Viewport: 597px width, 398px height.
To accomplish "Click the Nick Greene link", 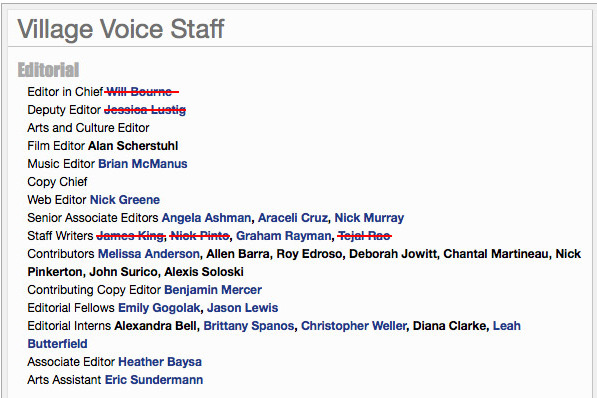I will 125,200.
